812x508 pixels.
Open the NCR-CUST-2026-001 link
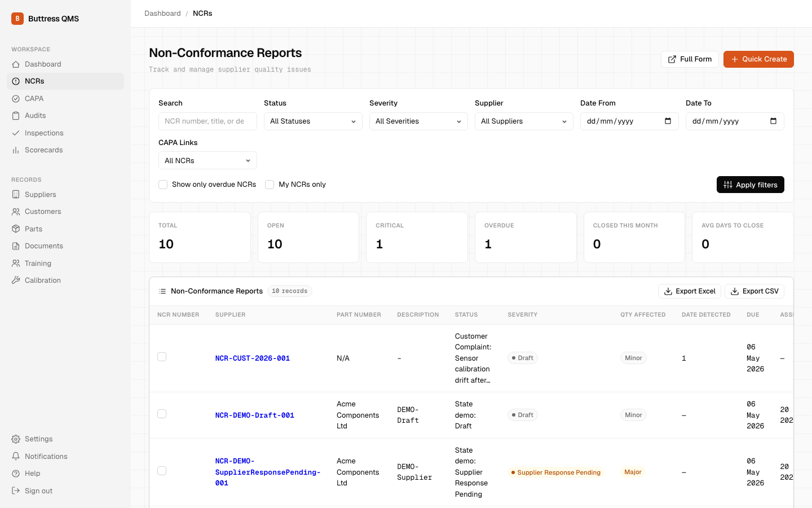click(x=253, y=358)
